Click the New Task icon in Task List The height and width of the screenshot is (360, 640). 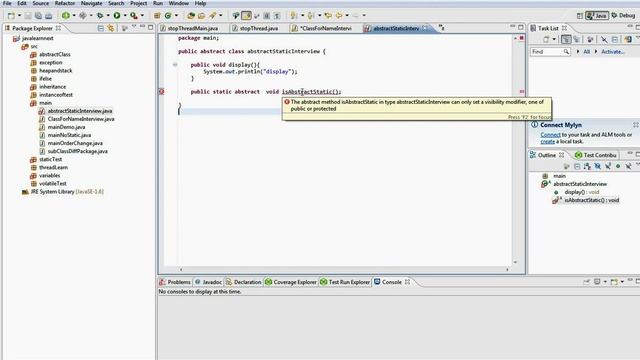point(546,39)
